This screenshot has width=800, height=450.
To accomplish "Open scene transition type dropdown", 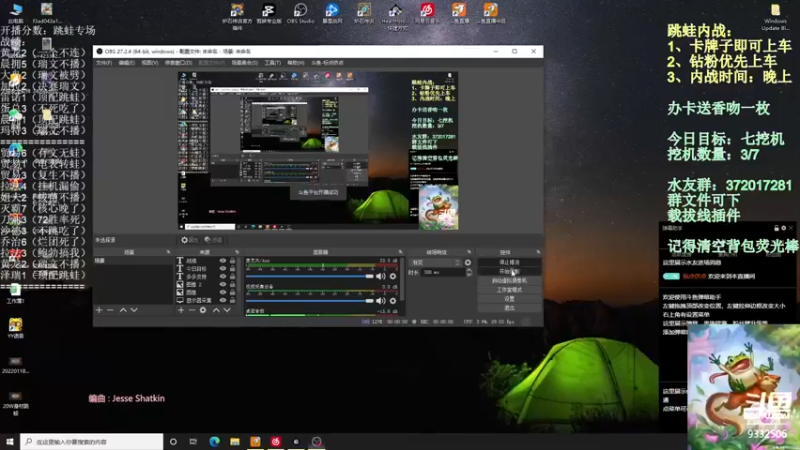I will [435, 262].
